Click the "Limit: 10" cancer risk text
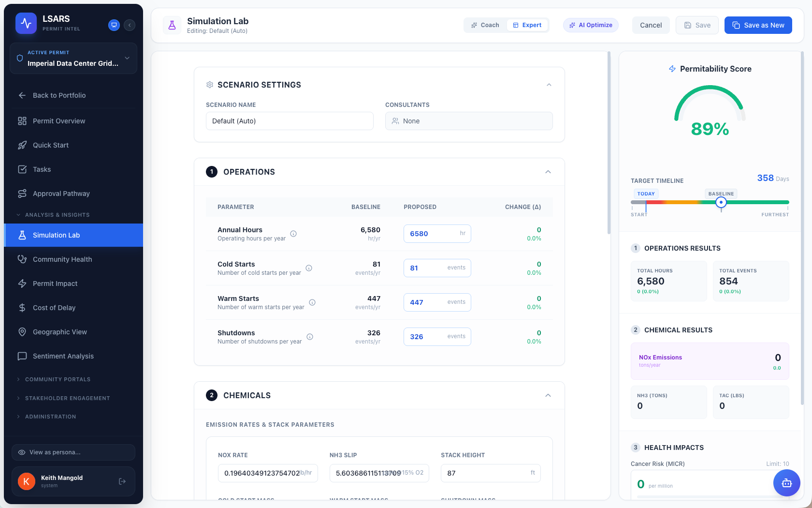This screenshot has width=812, height=508. coord(778,464)
